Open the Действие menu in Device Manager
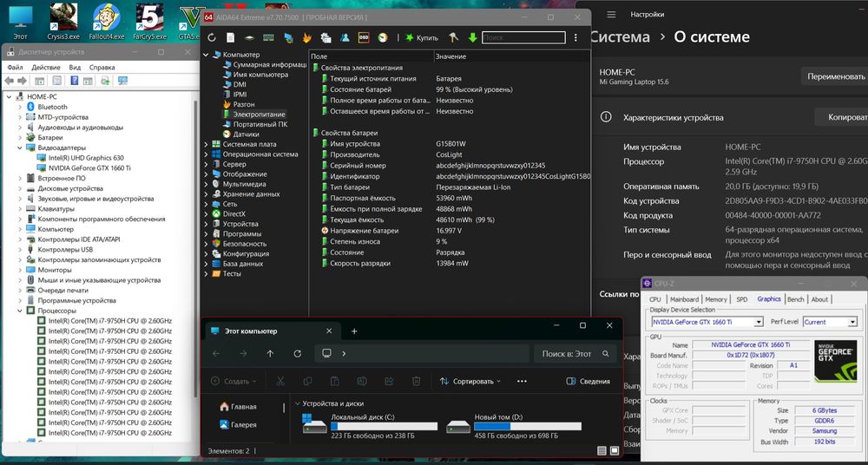The image size is (868, 465). (x=45, y=67)
